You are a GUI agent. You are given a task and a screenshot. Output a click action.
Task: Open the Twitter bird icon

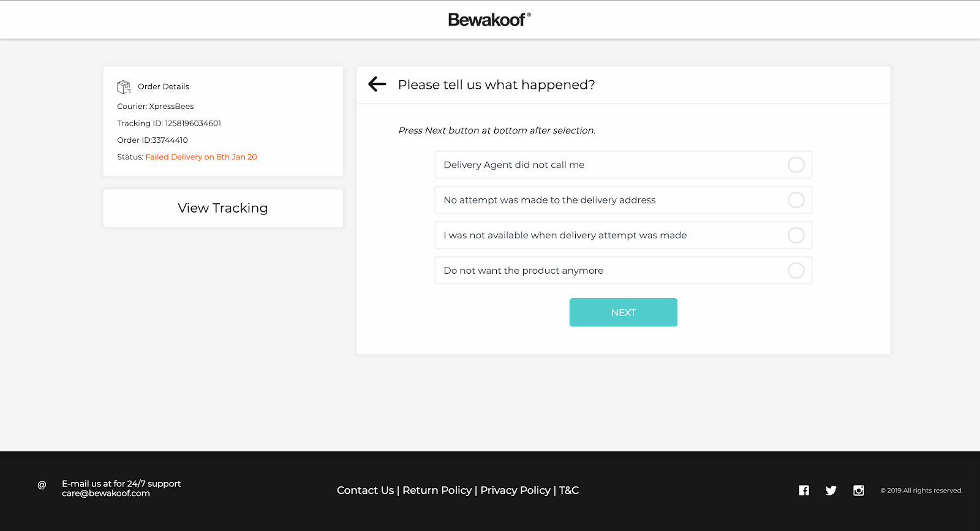tap(831, 491)
